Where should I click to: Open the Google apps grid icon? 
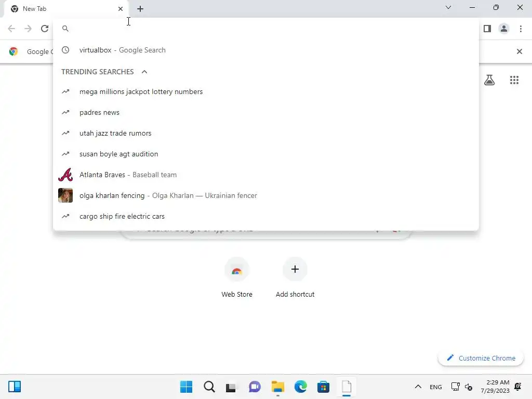(x=514, y=80)
